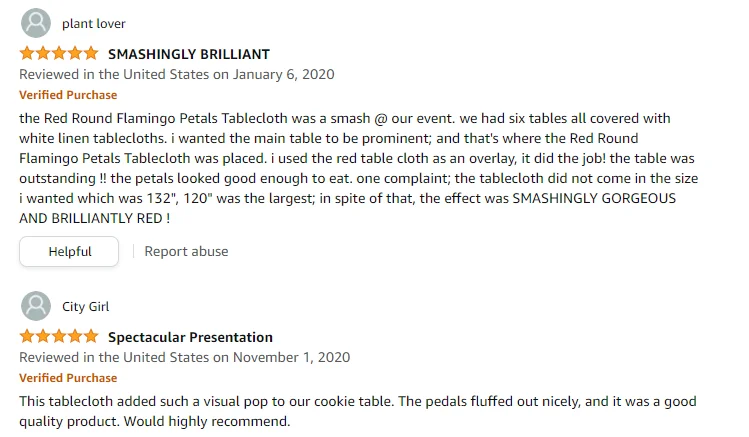The height and width of the screenshot is (437, 749).
Task: Click Verified Purchase under Spectacular Presentation review
Action: coord(68,378)
